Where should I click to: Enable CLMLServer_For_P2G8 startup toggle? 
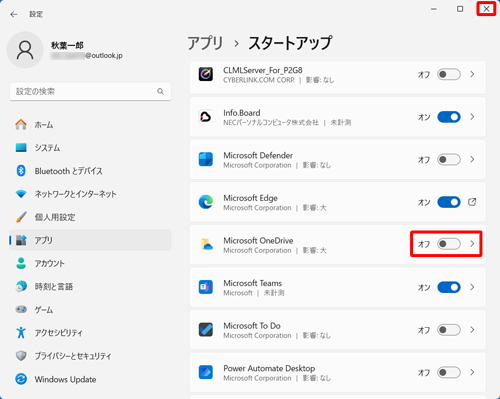(449, 74)
